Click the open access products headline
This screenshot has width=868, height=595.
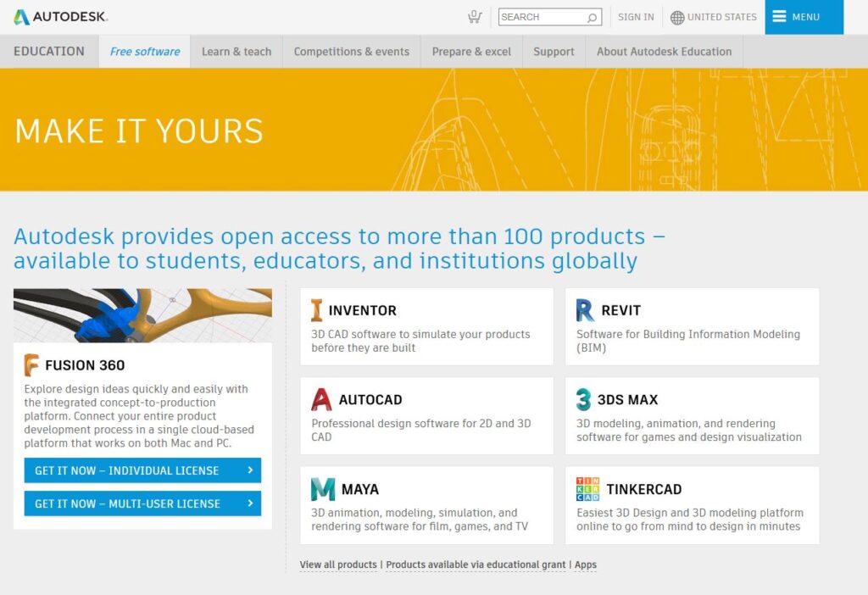click(x=339, y=248)
